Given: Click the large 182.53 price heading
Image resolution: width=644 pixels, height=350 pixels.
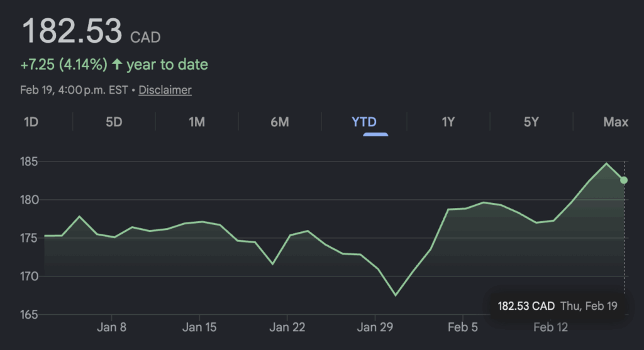Looking at the screenshot, I should (x=72, y=31).
